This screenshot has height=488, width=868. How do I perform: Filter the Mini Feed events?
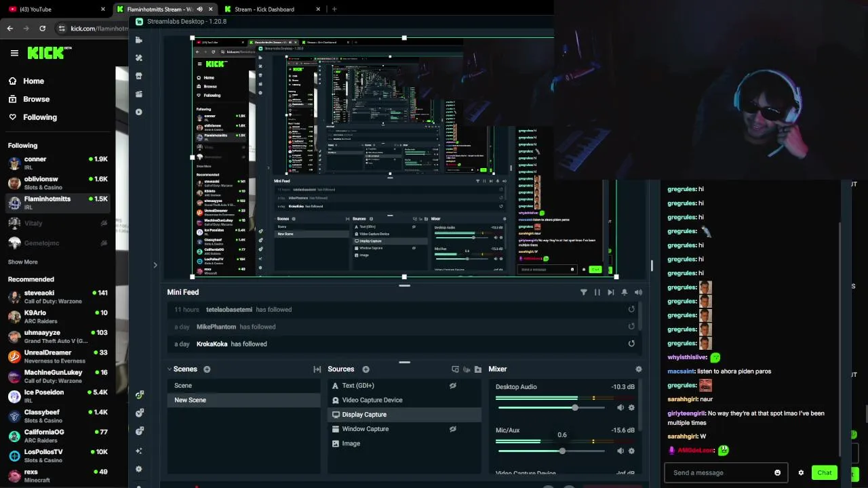tap(583, 292)
